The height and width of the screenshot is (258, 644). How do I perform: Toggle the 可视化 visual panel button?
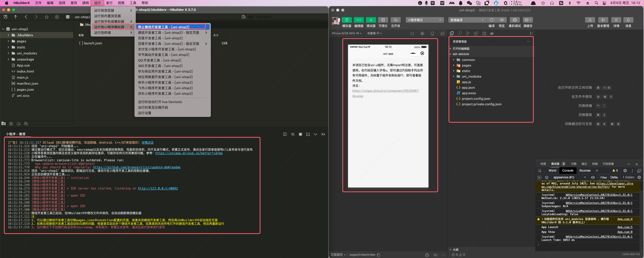point(383,20)
